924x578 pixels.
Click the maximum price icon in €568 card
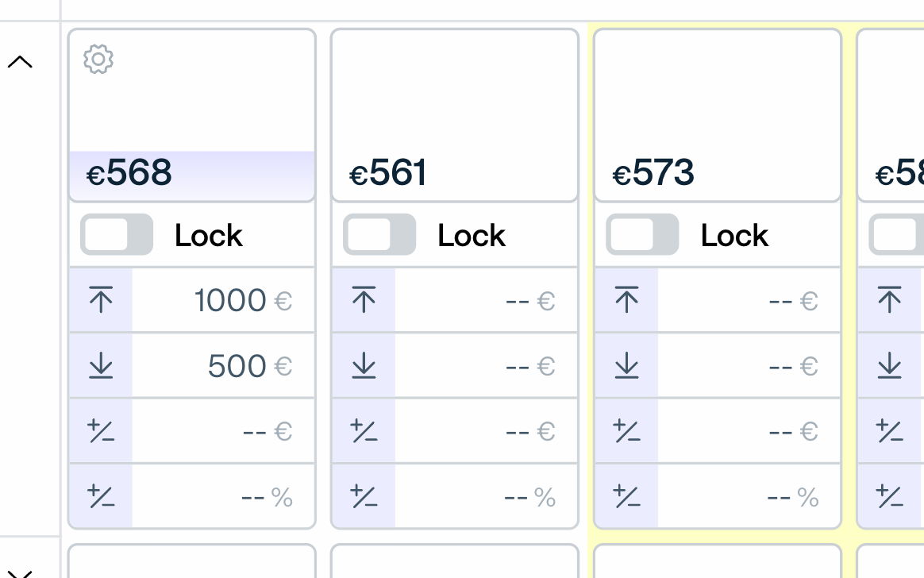[101, 301]
